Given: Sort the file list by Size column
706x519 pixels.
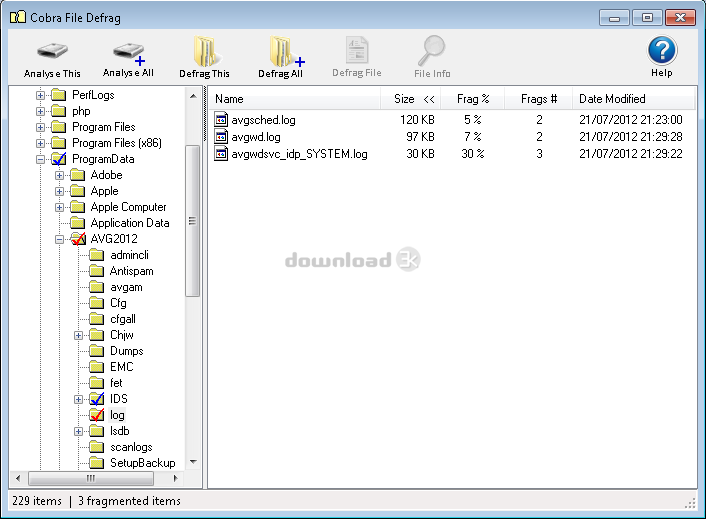Looking at the screenshot, I should [x=411, y=99].
